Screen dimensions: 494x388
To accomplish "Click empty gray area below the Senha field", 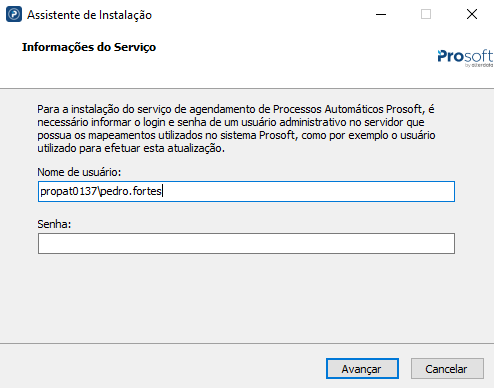I will click(x=246, y=297).
